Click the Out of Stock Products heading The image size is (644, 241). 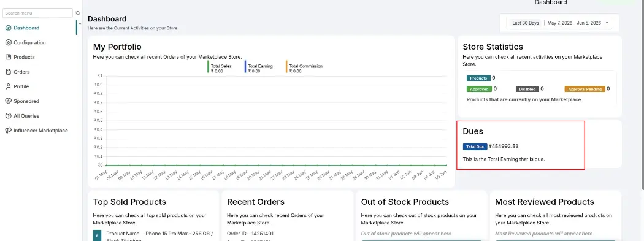[405, 202]
